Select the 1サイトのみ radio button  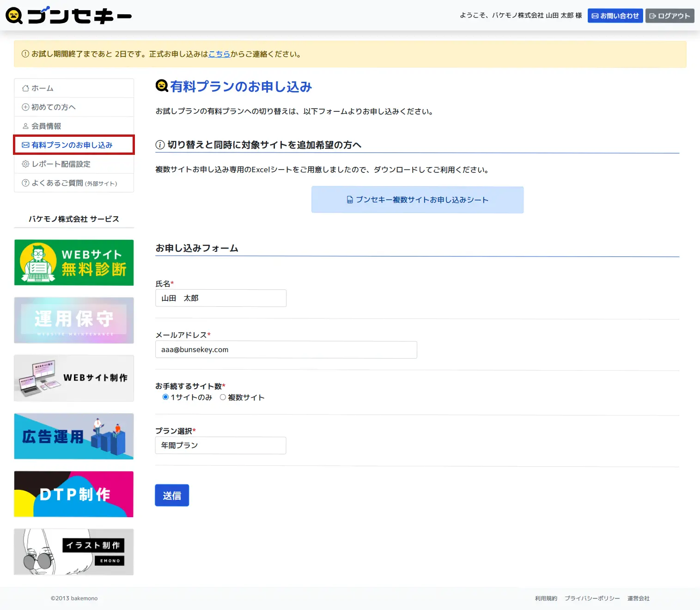tap(165, 397)
